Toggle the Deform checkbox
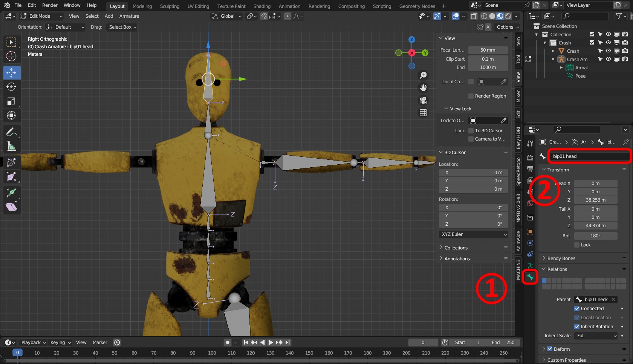 [x=550, y=349]
